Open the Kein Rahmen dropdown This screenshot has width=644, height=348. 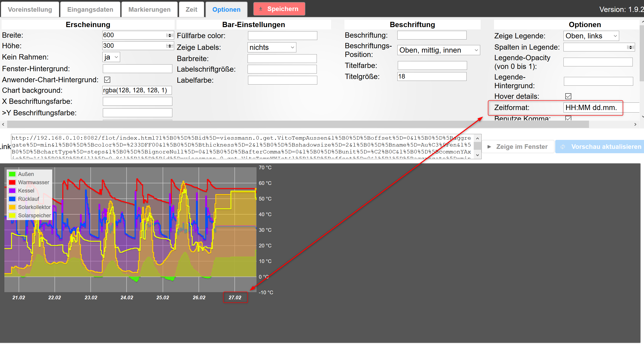pyautogui.click(x=111, y=57)
